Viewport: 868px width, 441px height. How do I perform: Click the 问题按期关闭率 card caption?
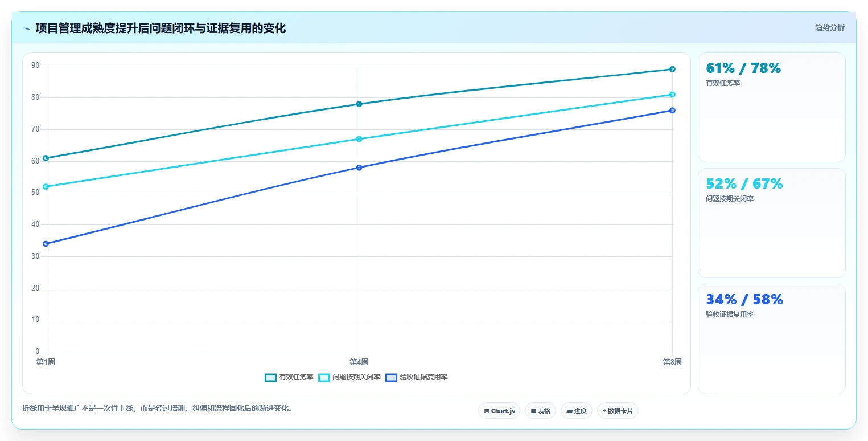coord(730,199)
